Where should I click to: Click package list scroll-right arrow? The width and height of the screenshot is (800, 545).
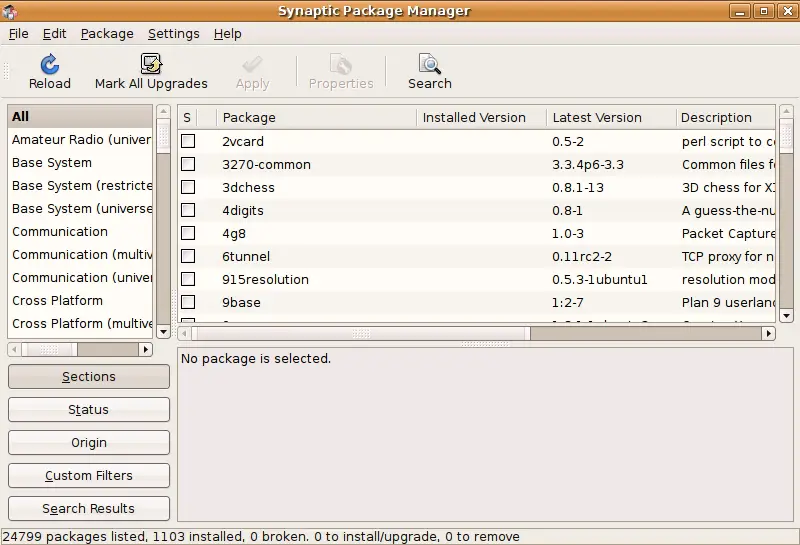(768, 334)
